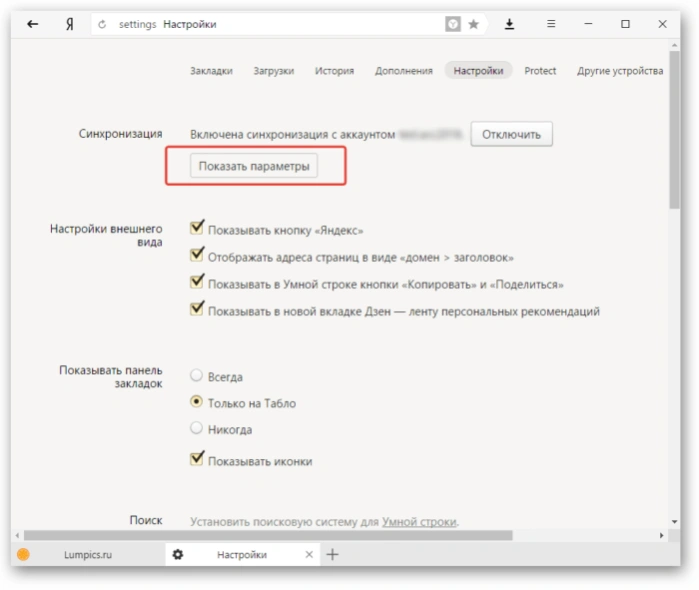Open new tab with plus icon

click(x=333, y=554)
